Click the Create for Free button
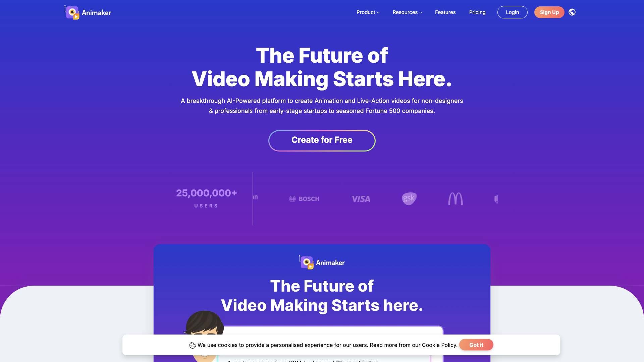The image size is (644, 362). click(x=322, y=140)
